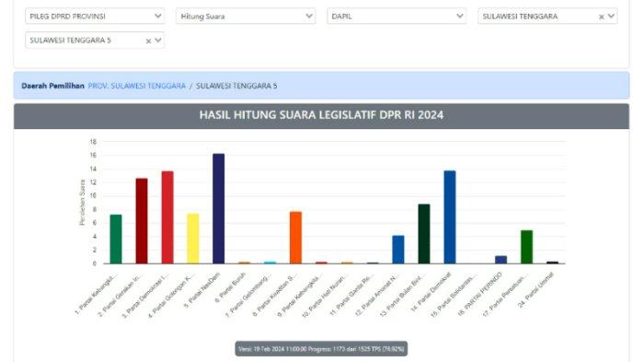This screenshot has height=362, width=644.
Task: Click the '11. Partai Garda Re...' axis label
Action: 352,295
